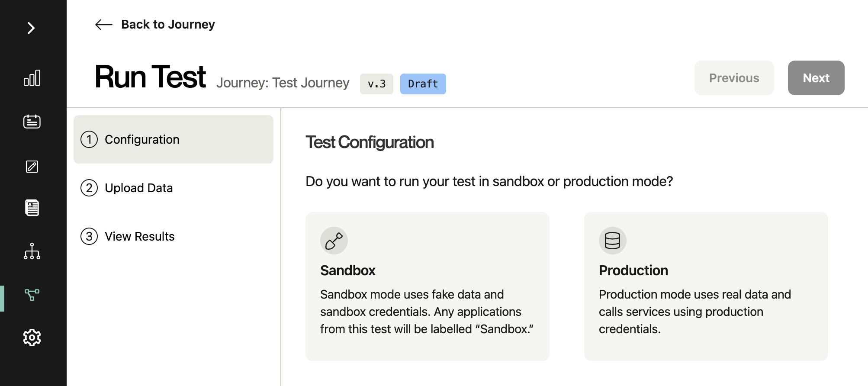The image size is (868, 386).
Task: Select the Configuration step
Action: tap(174, 139)
